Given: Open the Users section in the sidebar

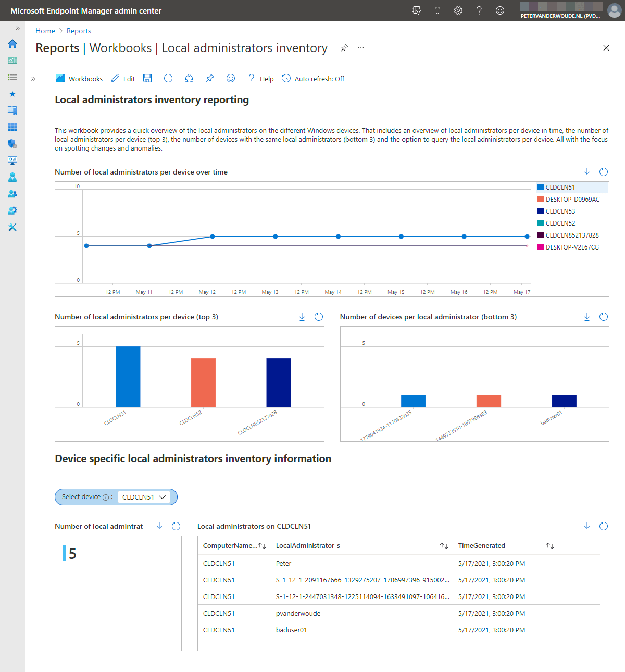Looking at the screenshot, I should coord(12,177).
